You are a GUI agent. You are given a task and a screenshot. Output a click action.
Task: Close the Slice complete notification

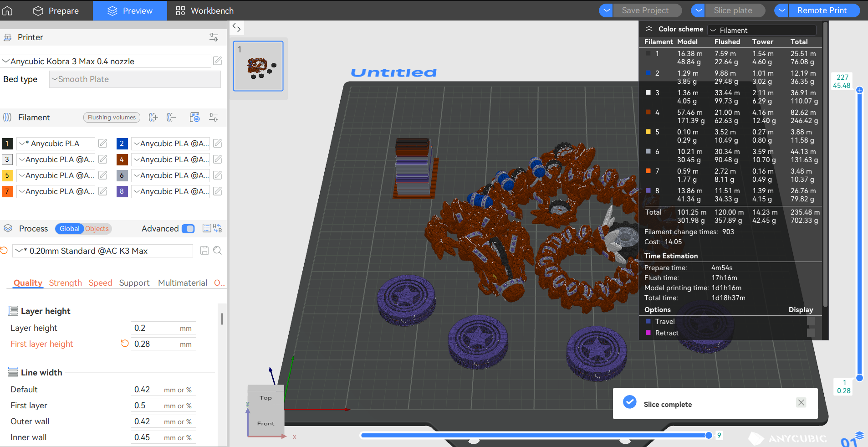[801, 402]
